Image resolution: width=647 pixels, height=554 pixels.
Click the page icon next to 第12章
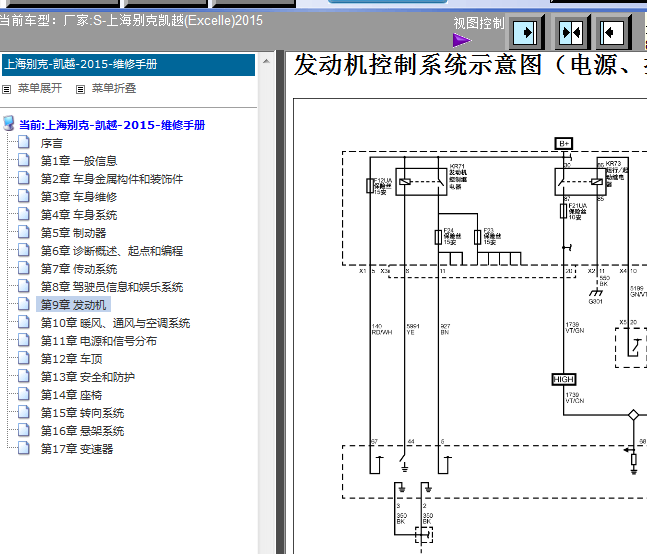point(24,358)
